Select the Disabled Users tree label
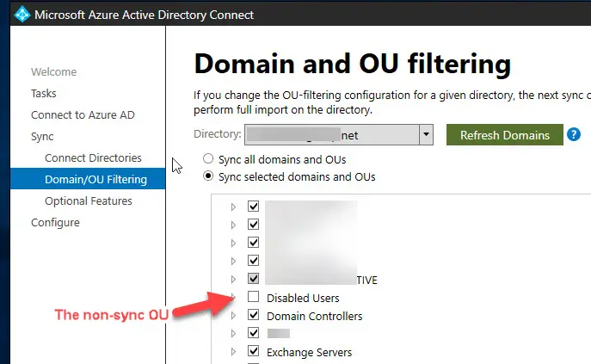This screenshot has height=364, width=591. click(x=303, y=298)
